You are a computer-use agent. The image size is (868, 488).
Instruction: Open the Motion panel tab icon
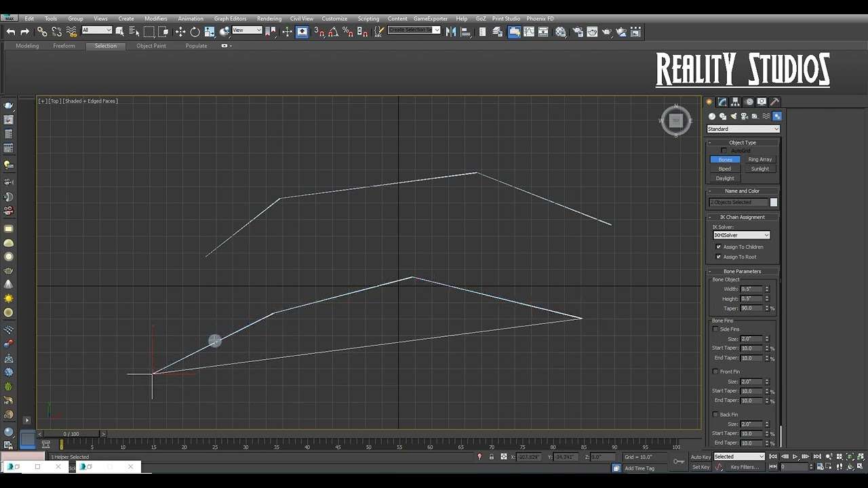[x=749, y=102]
